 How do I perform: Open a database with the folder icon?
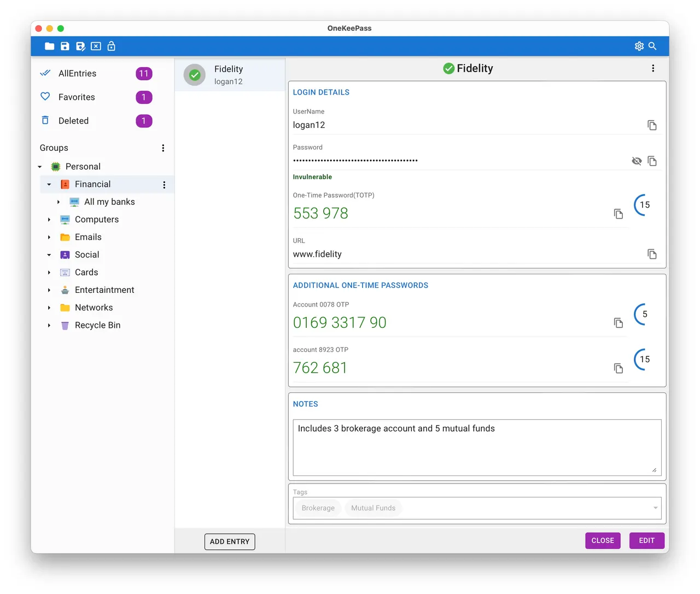tap(49, 46)
